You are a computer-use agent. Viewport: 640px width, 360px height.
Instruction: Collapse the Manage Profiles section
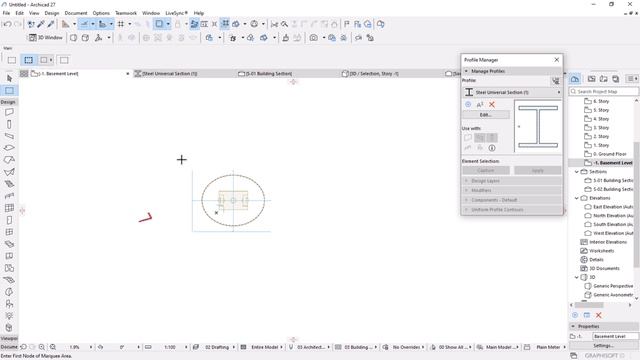[467, 71]
